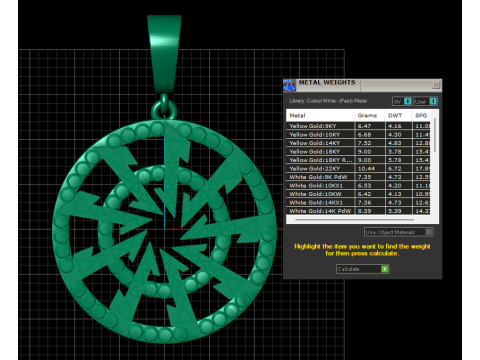Select the White Gold:14K PdW row
Viewport: 480px width, 360px height.
358,211
